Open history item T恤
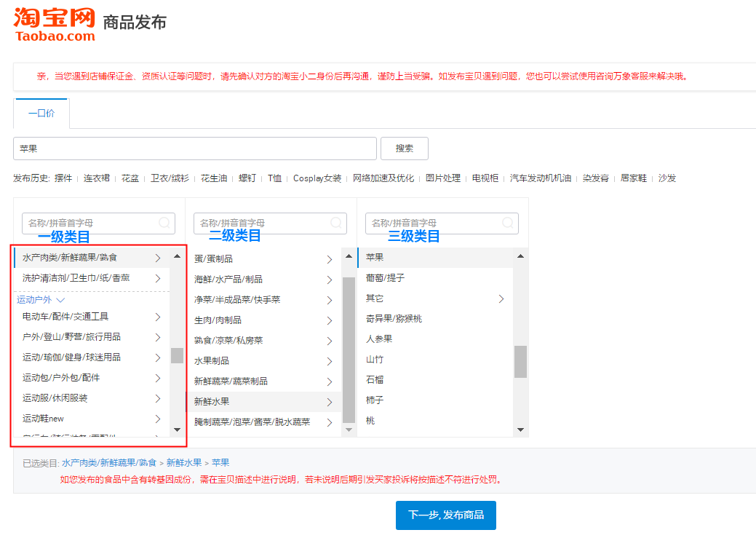The height and width of the screenshot is (546, 756). coord(275,178)
